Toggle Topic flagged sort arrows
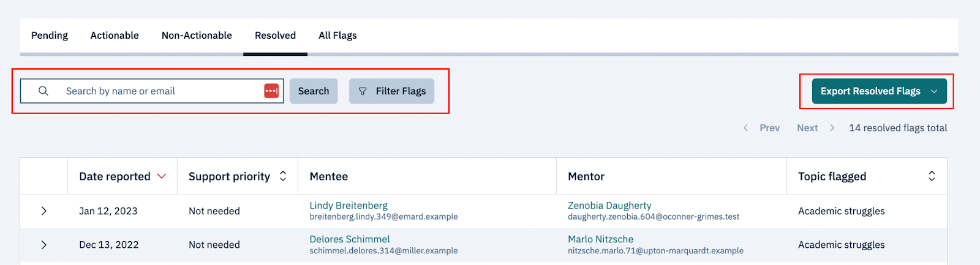980x265 pixels. pos(932,176)
